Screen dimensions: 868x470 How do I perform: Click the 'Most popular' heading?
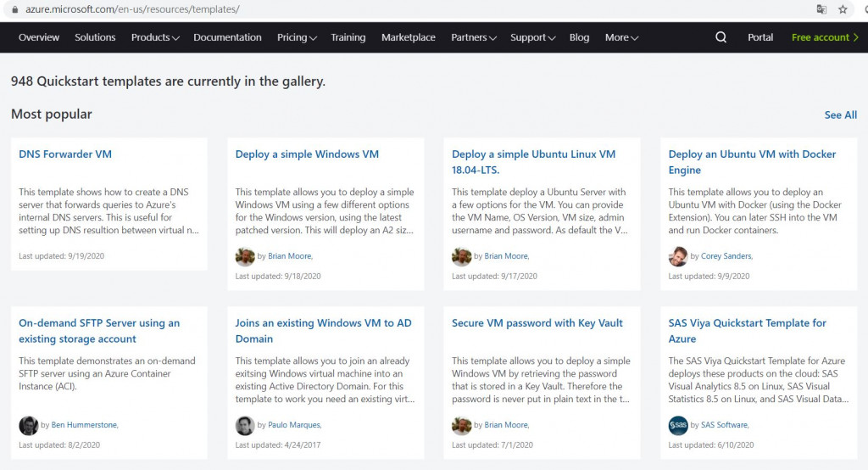pyautogui.click(x=52, y=115)
